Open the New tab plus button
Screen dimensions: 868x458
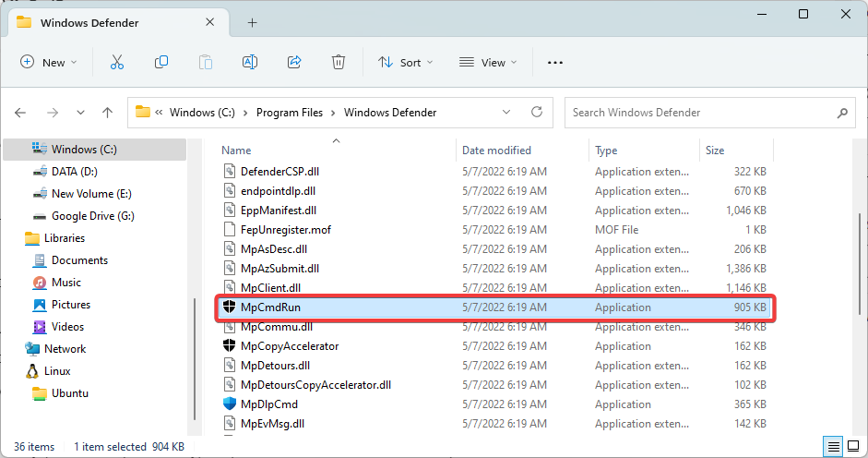point(252,23)
